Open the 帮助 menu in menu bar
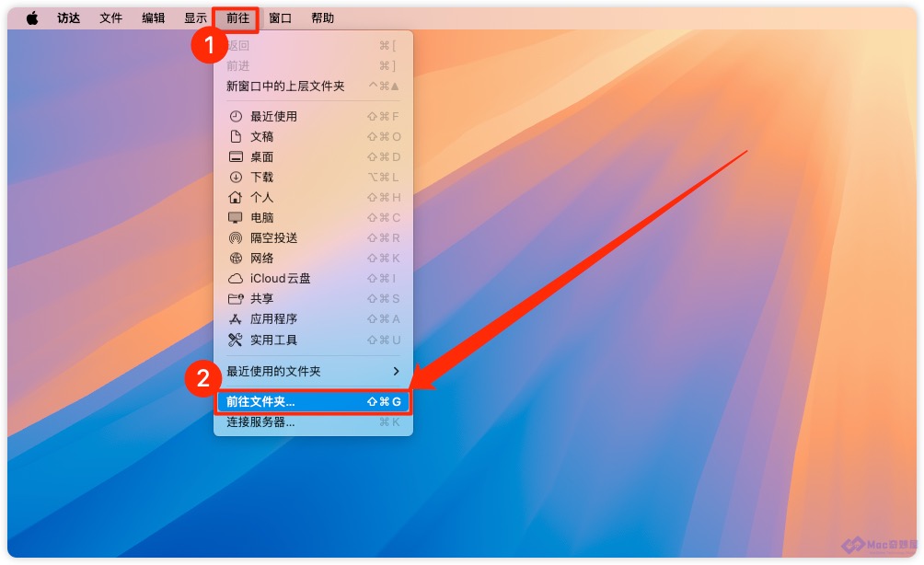Screen dimensions: 924x565 tap(322, 18)
